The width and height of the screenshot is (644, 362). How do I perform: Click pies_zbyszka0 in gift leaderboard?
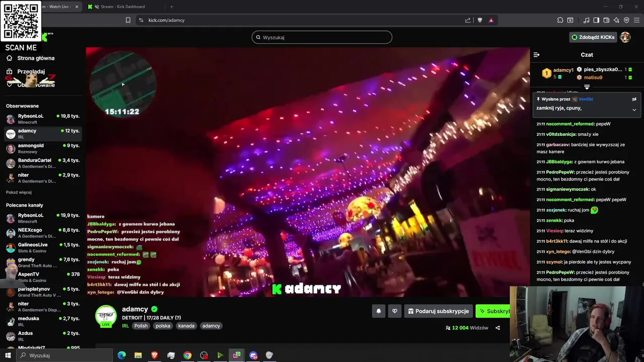click(603, 69)
